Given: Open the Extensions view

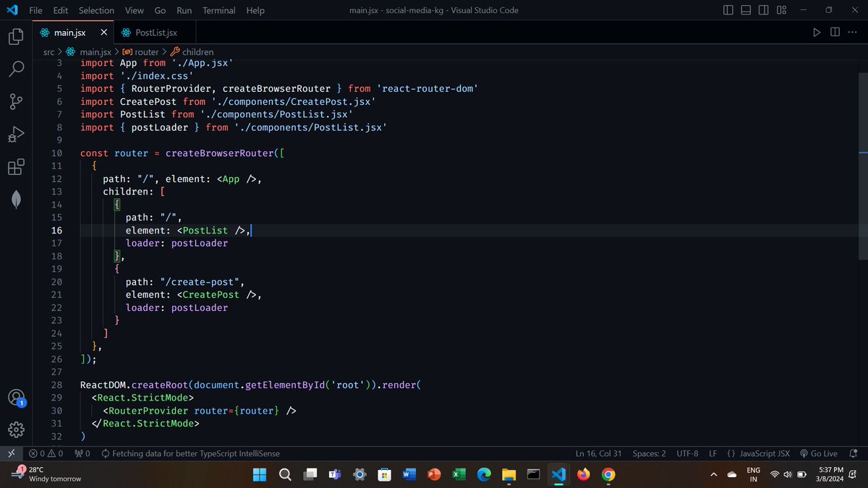Looking at the screenshot, I should click(15, 166).
